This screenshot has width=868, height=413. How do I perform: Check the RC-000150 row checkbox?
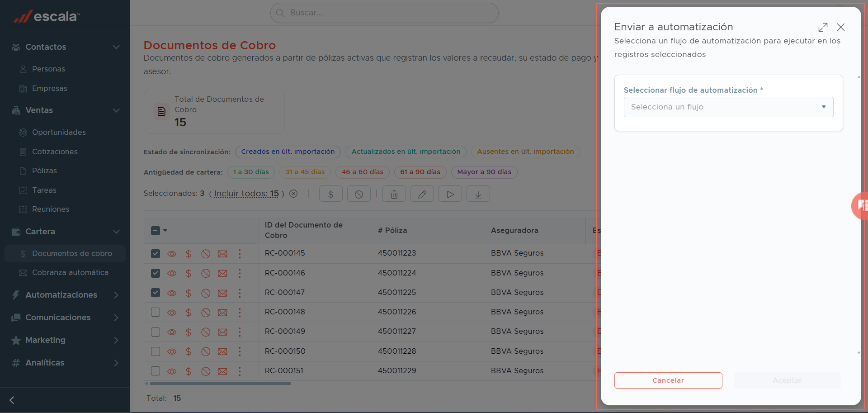point(156,351)
